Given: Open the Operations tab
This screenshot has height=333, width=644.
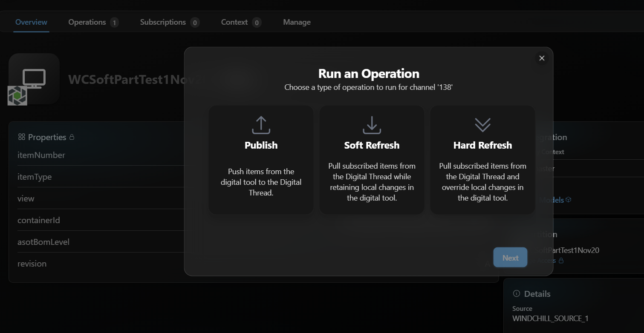Looking at the screenshot, I should coord(87,22).
